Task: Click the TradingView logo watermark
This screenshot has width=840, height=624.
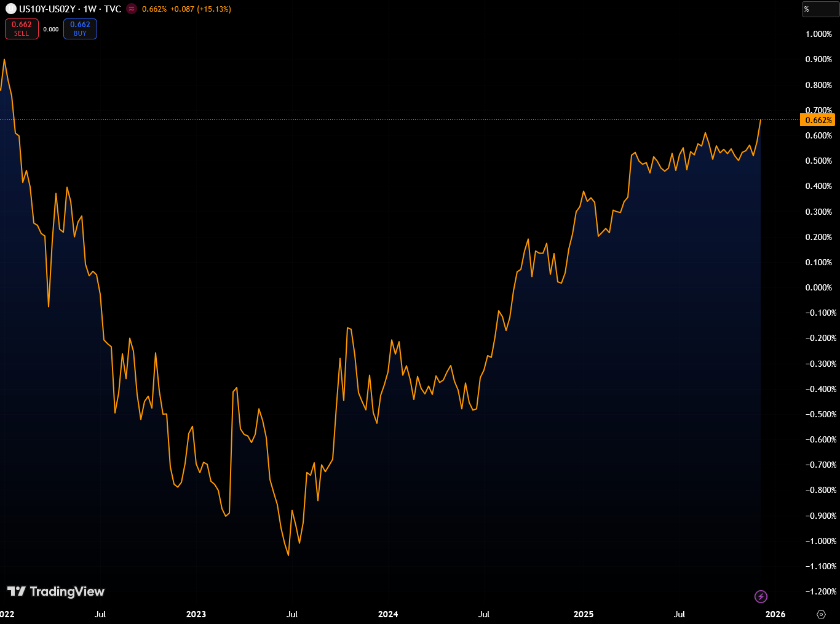Action: 56,591
